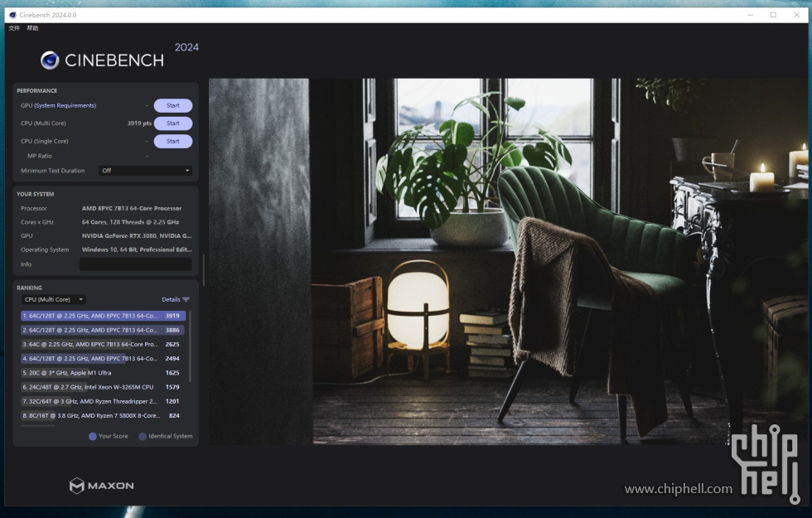Select the Apple M1 Ultra ranking entry
Image resolution: width=812 pixels, height=518 pixels.
pos(99,372)
